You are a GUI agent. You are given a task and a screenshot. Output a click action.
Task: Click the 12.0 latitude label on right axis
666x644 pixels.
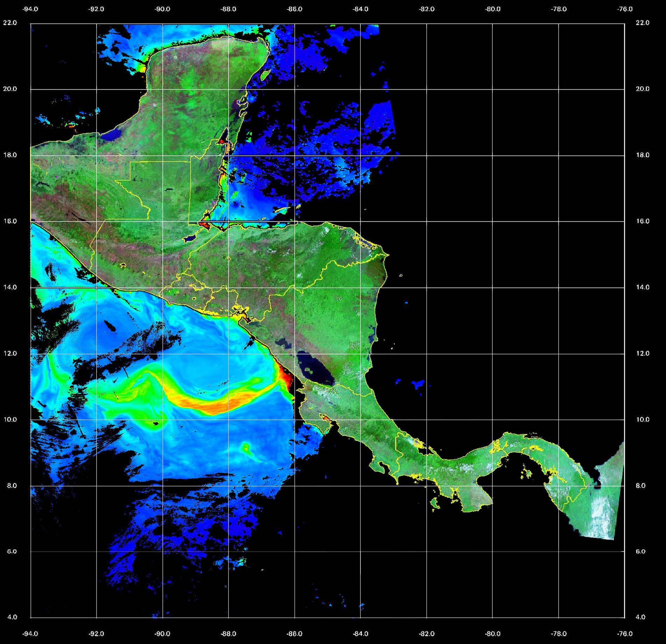tap(642, 353)
